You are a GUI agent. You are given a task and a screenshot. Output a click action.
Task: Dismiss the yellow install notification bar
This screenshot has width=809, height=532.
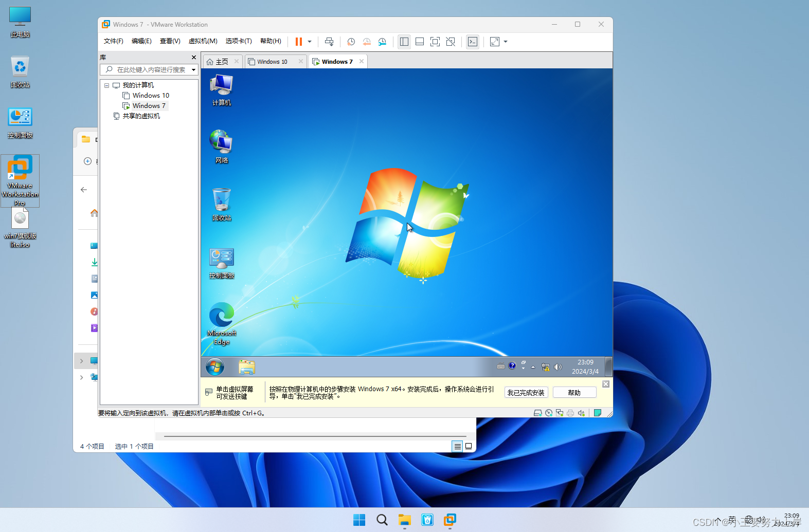tap(606, 384)
